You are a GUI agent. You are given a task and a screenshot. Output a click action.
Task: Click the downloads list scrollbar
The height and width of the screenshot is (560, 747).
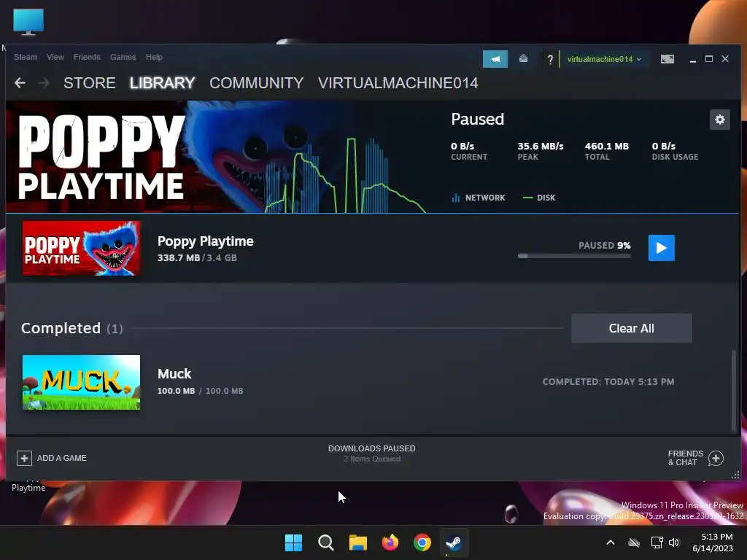734,391
